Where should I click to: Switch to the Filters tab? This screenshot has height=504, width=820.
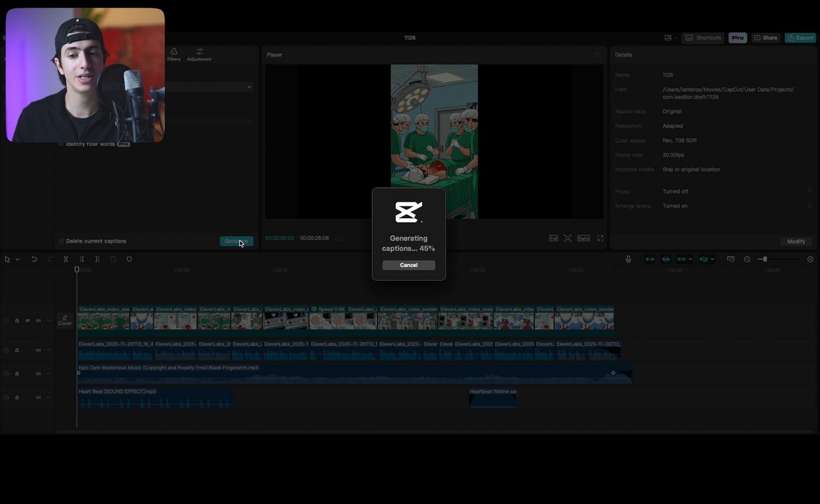point(174,55)
